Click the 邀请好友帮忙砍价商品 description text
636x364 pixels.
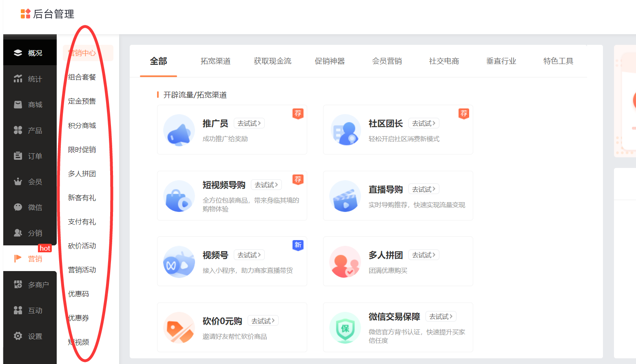click(x=235, y=337)
